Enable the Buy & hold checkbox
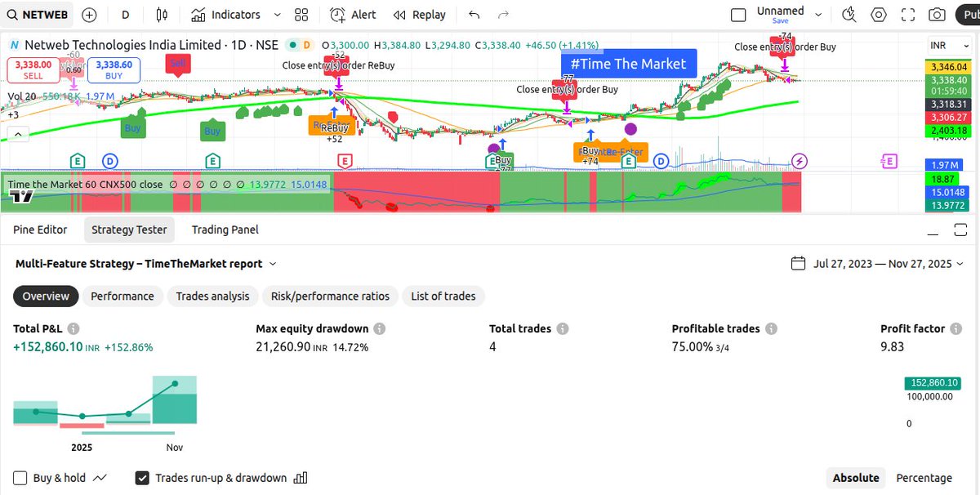Viewport: 980px width, 495px height. click(x=20, y=478)
